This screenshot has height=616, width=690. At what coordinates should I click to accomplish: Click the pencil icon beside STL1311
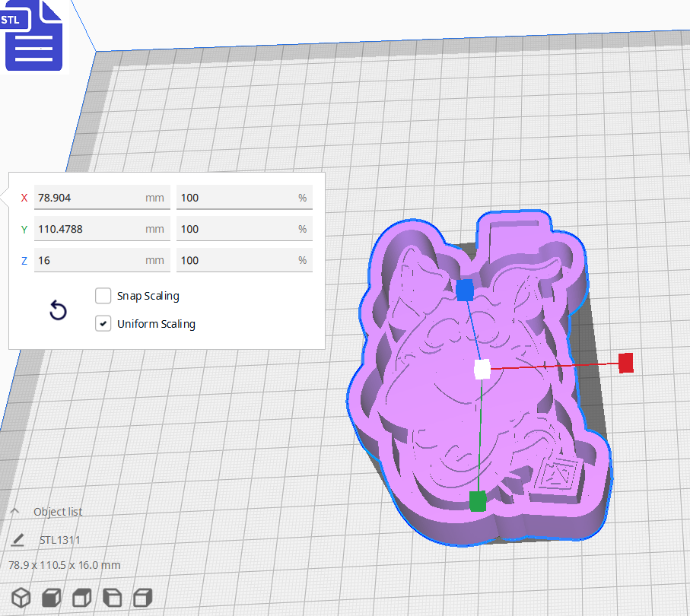pos(17,539)
